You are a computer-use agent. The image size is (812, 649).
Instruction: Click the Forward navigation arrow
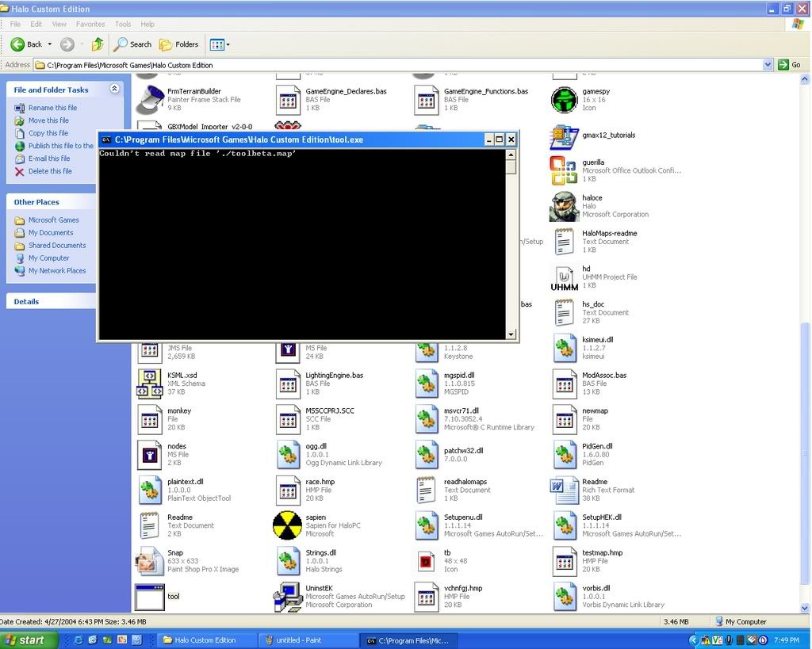[67, 44]
